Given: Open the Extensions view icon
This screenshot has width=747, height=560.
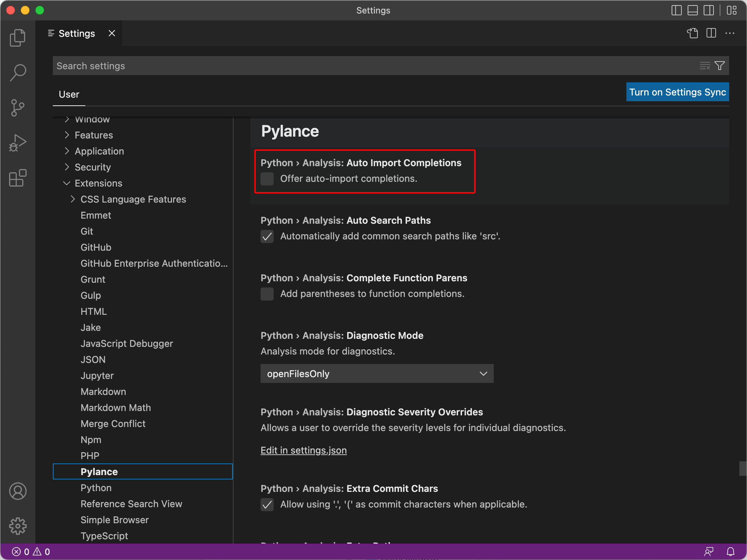Looking at the screenshot, I should (x=17, y=178).
